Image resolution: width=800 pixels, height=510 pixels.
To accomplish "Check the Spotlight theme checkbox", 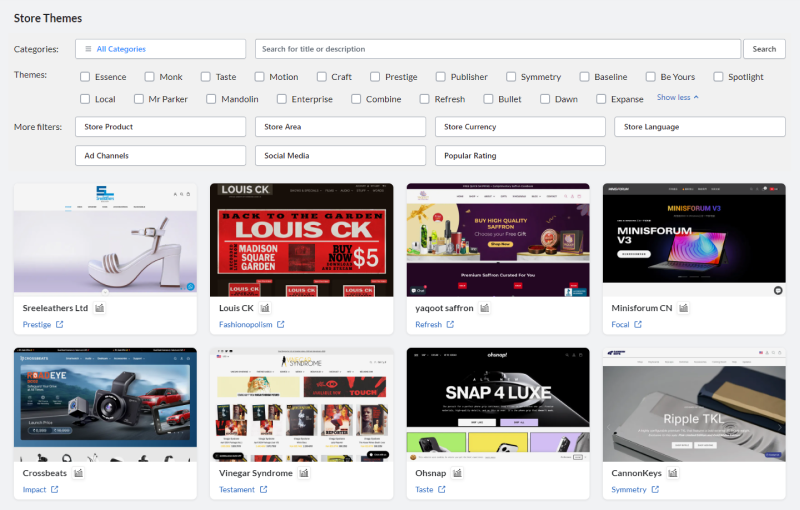I will (x=718, y=76).
